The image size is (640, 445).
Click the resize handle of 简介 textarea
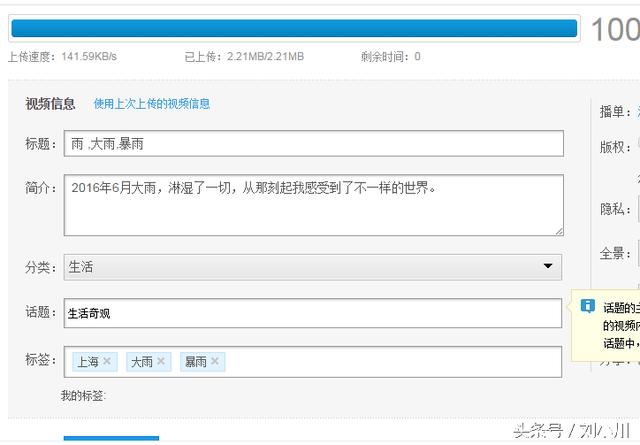point(558,230)
